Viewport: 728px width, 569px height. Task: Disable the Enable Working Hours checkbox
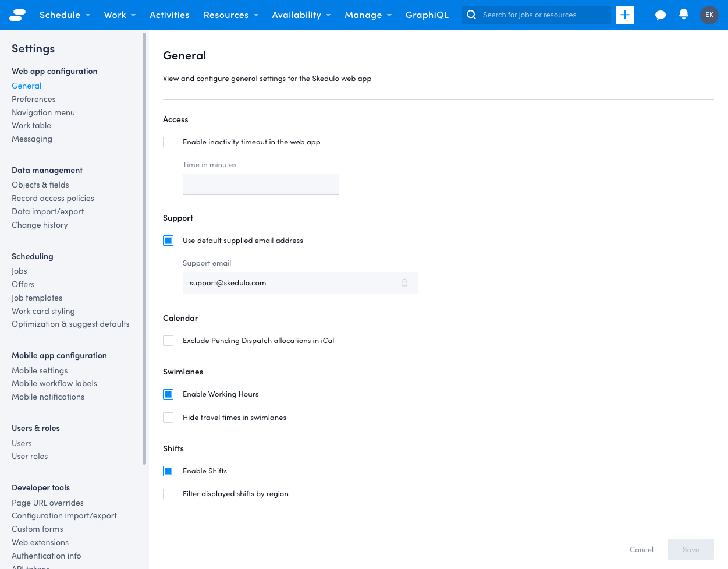tap(168, 394)
